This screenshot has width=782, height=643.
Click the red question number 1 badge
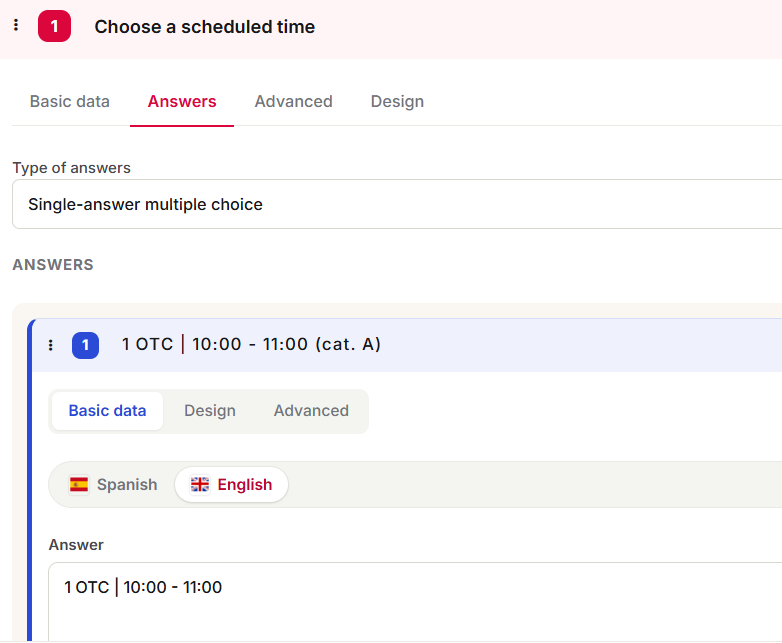click(54, 26)
